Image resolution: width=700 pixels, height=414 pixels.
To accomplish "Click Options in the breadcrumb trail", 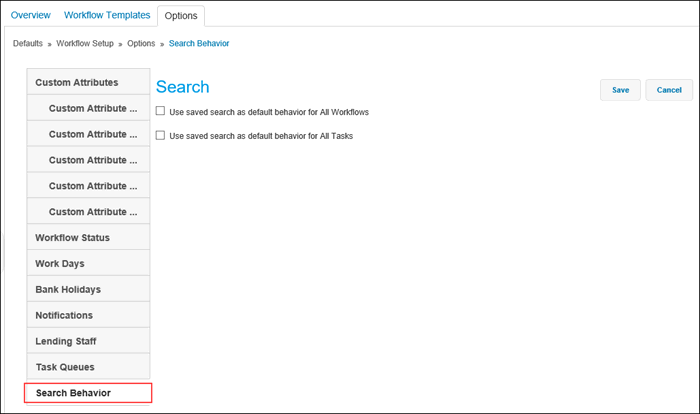I will pos(141,43).
